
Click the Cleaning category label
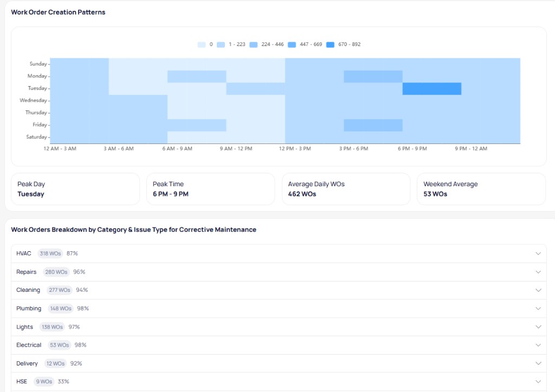28,290
